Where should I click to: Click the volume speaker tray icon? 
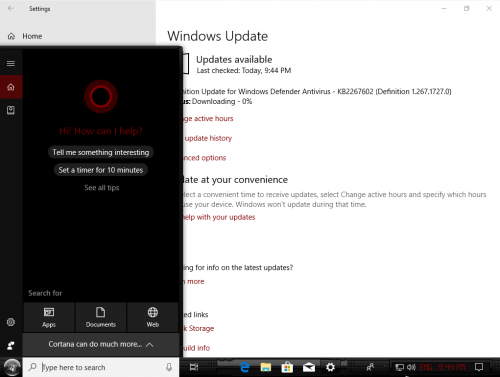[411, 367]
